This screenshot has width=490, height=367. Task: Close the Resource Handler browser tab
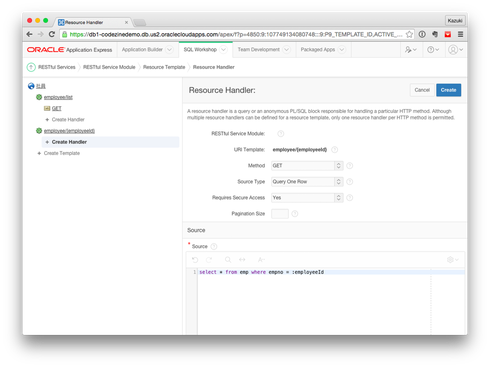coord(126,22)
